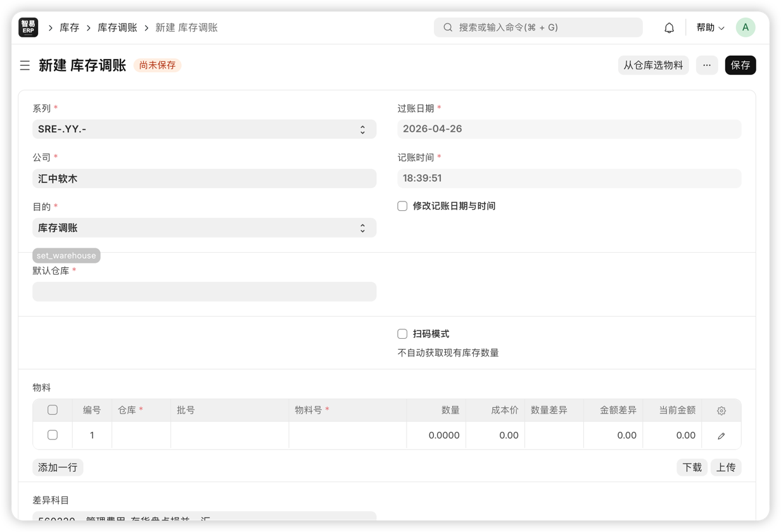The height and width of the screenshot is (532, 781).
Task: Click the 上传 button
Action: coord(726,467)
